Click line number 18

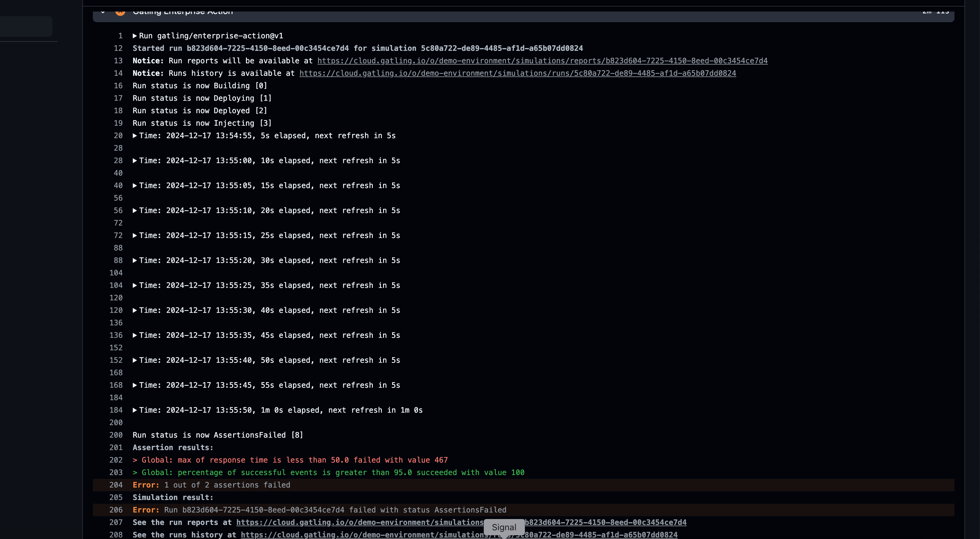tap(118, 111)
